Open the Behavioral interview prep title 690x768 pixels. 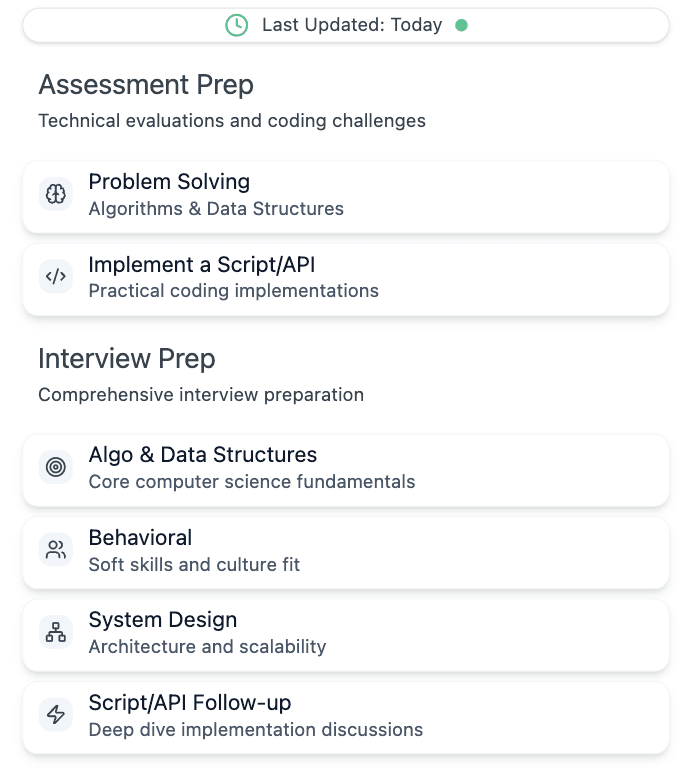140,538
